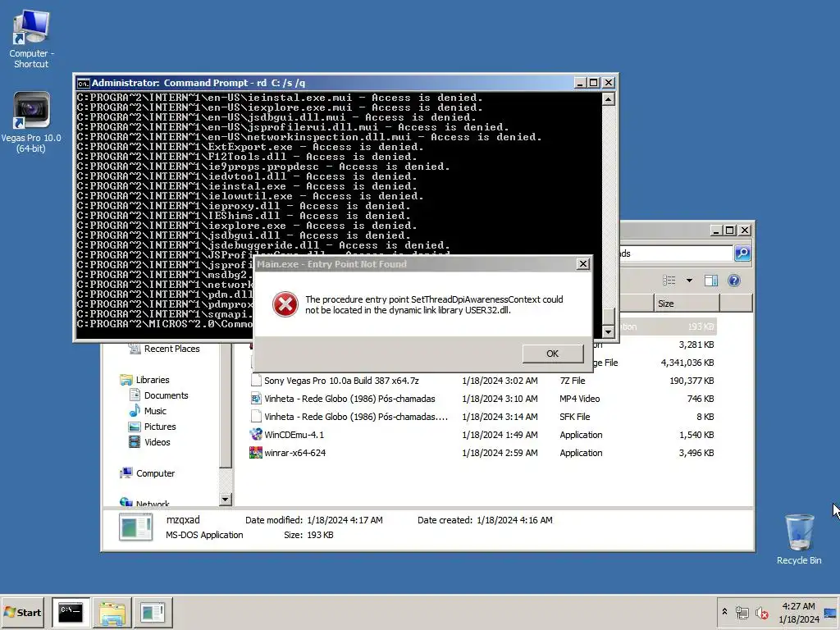The height and width of the screenshot is (630, 840).
Task: Click the 3,281 KB size cell
Action: (696, 345)
